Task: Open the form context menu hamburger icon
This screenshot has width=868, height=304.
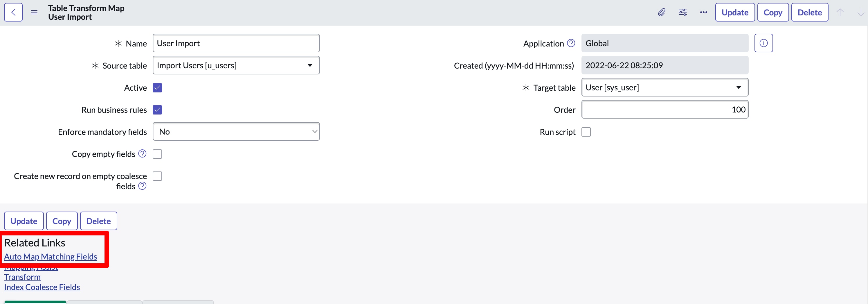Action: tap(34, 12)
